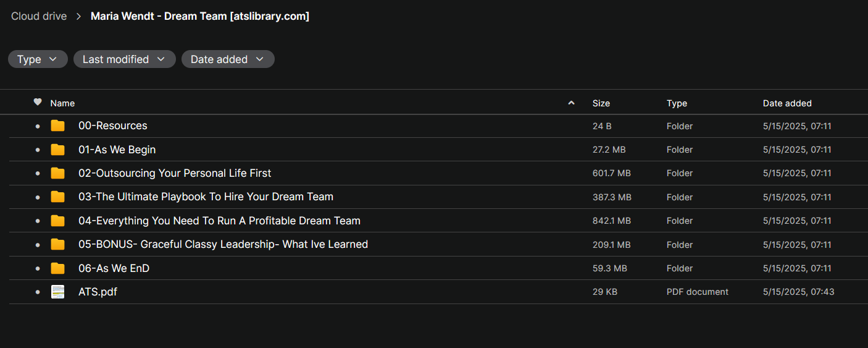Expand the Date added filter dropdown

coord(227,59)
